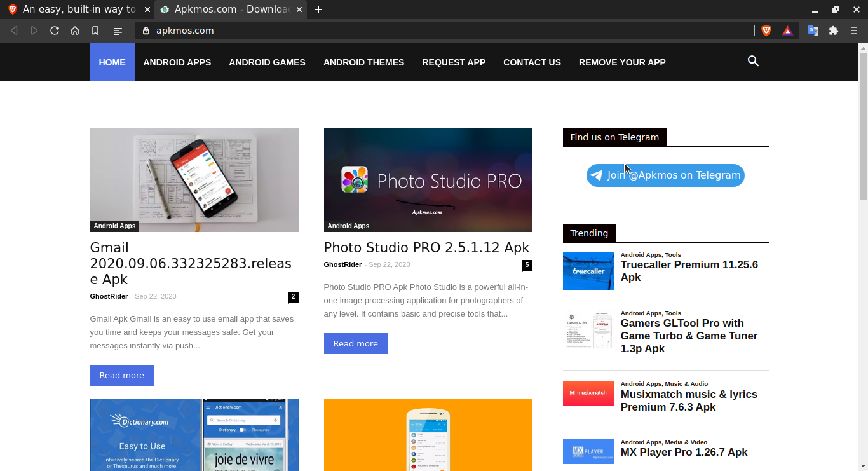Select the Apkmos.com tab
This screenshot has width=868, height=471.
(231, 10)
